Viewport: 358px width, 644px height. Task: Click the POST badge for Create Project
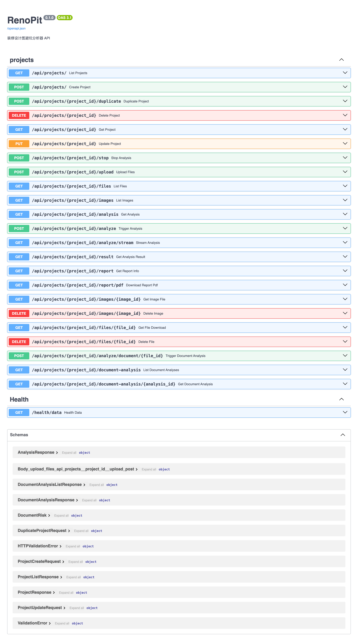pyautogui.click(x=19, y=87)
